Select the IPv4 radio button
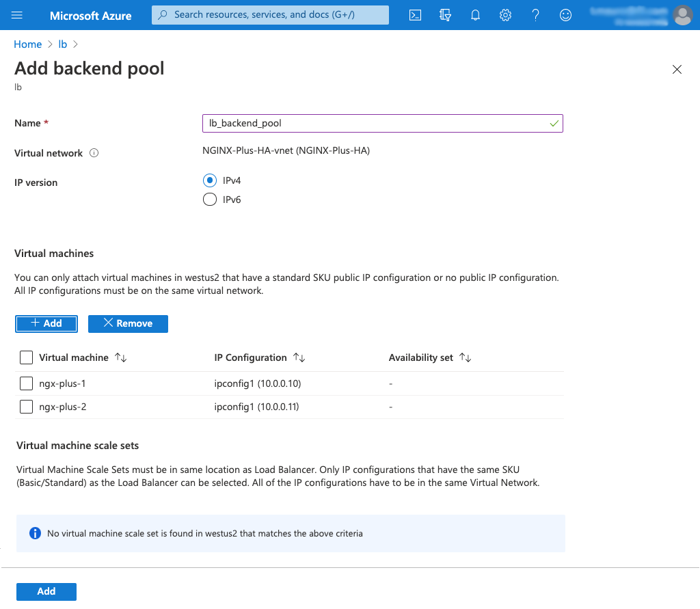Screen dimensions: 700x609 [210, 180]
